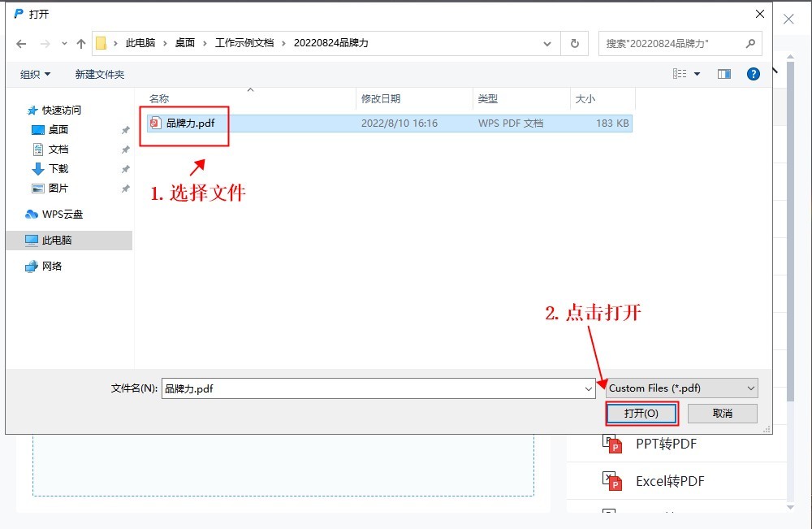This screenshot has width=812, height=529.
Task: Unpin 下载 from quick access
Action: pyautogui.click(x=126, y=168)
